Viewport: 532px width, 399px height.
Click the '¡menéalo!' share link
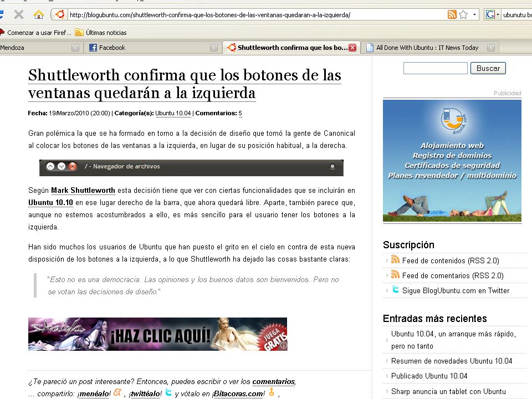pyautogui.click(x=94, y=394)
